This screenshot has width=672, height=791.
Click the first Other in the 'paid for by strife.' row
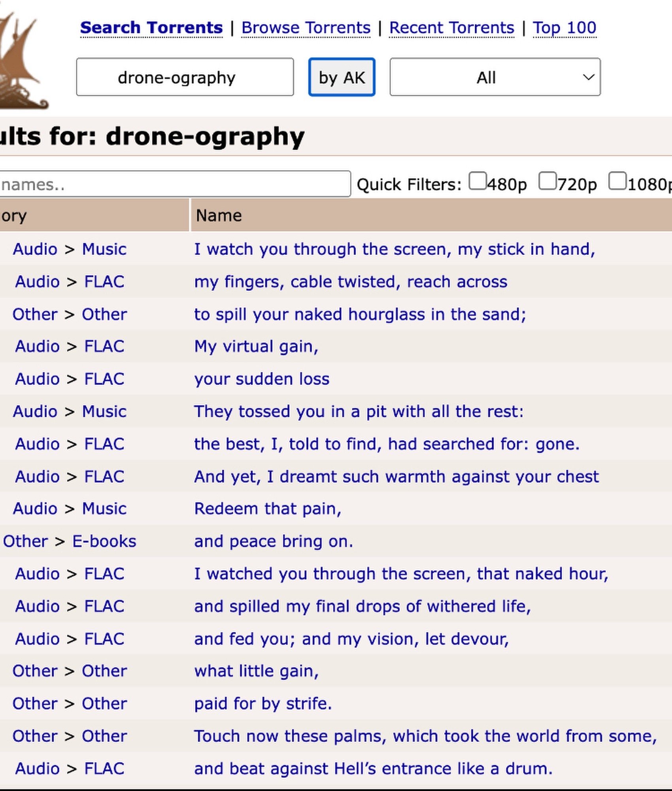pos(35,704)
